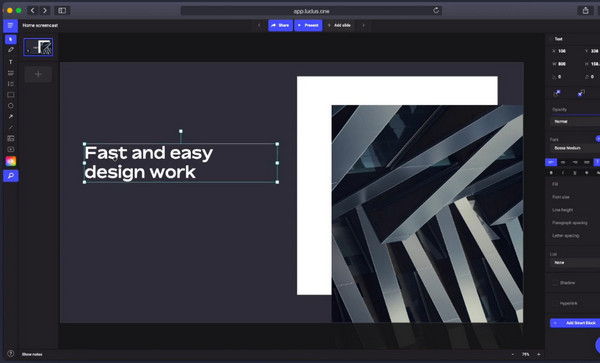Go to next slide chevron
Image resolution: width=600 pixels, height=363 pixels.
[x=363, y=25]
